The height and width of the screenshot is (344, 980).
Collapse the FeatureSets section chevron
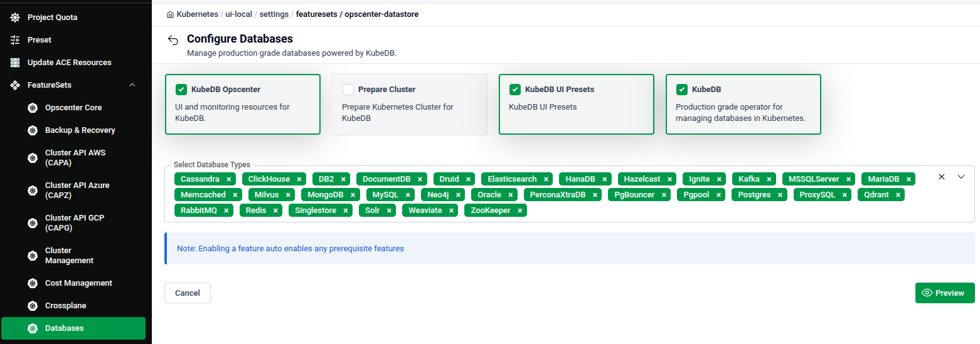point(132,85)
